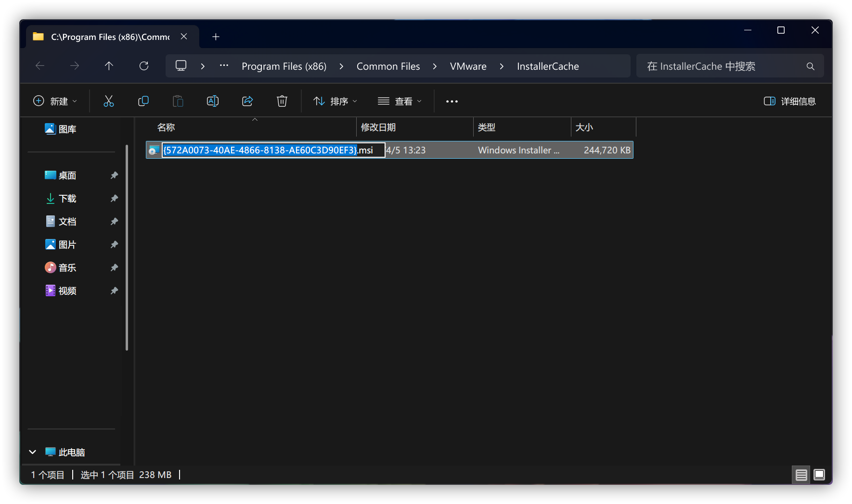Paste from the clipboard
852x504 pixels.
(178, 101)
